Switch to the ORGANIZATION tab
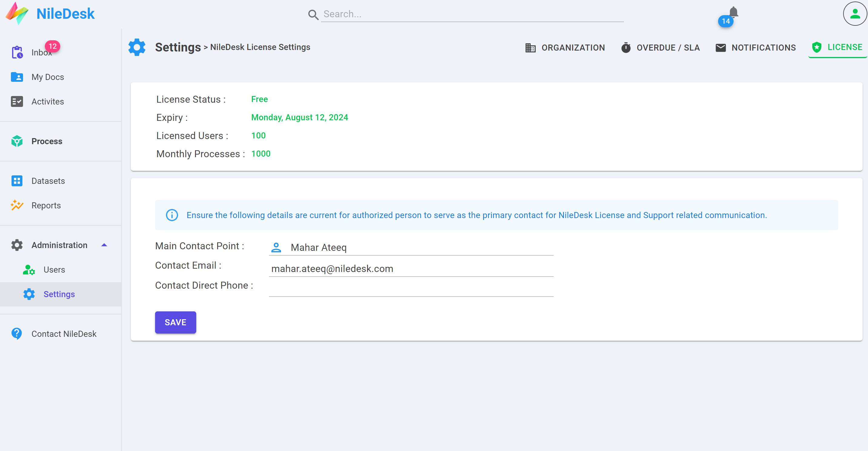This screenshot has height=451, width=868. 565,48
